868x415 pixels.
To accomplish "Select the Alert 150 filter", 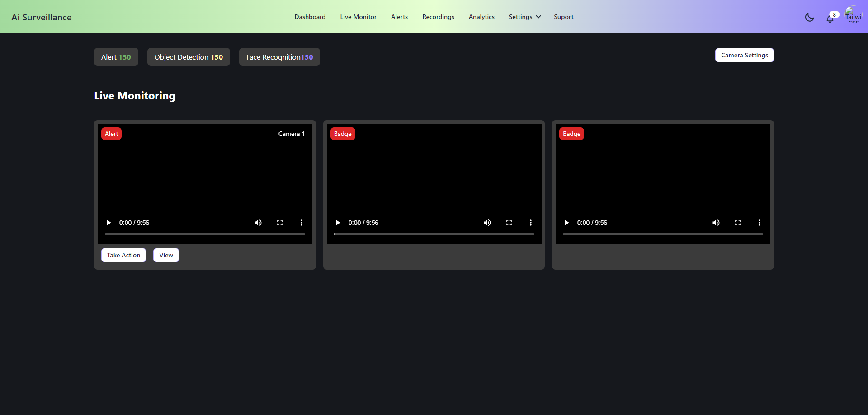I will pos(116,57).
